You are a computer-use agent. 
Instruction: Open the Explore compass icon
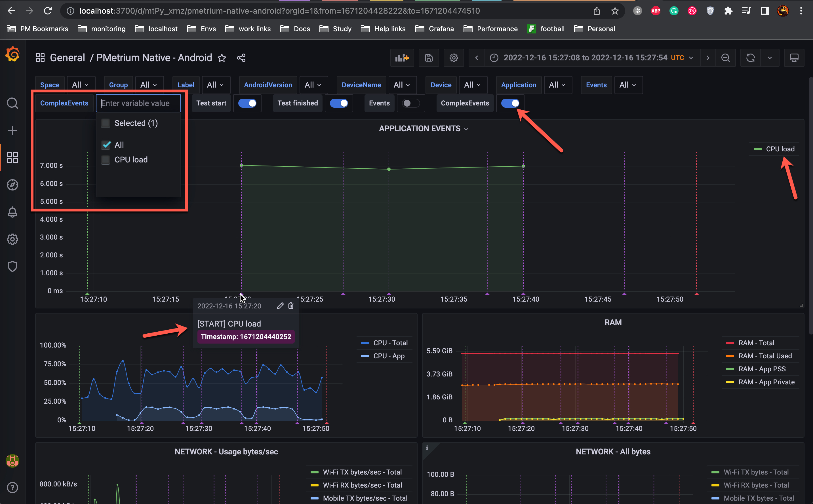[12, 185]
